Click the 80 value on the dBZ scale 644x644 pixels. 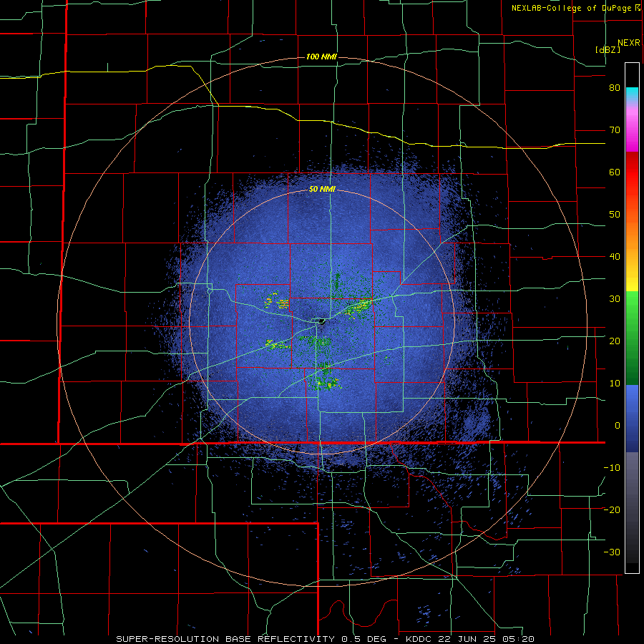tap(615, 88)
